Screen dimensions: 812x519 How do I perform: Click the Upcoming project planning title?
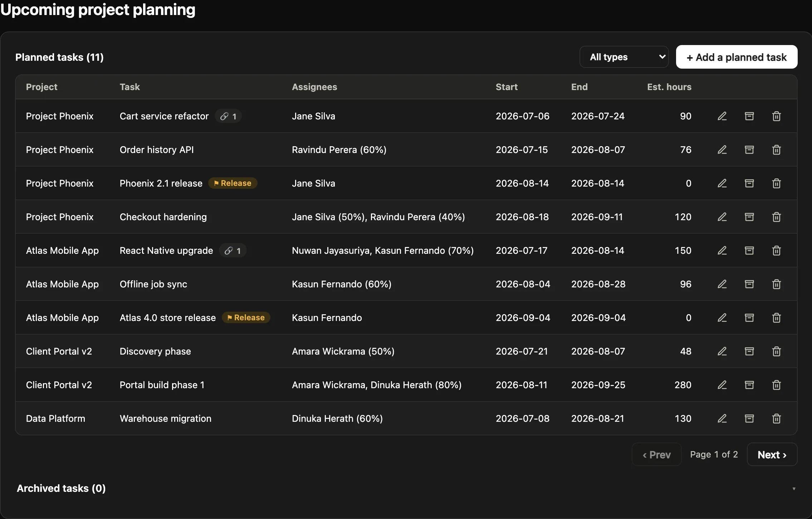pos(98,10)
